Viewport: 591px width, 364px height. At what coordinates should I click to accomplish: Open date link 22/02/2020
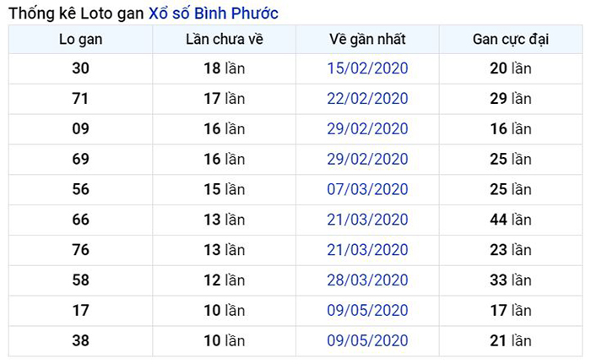367,99
